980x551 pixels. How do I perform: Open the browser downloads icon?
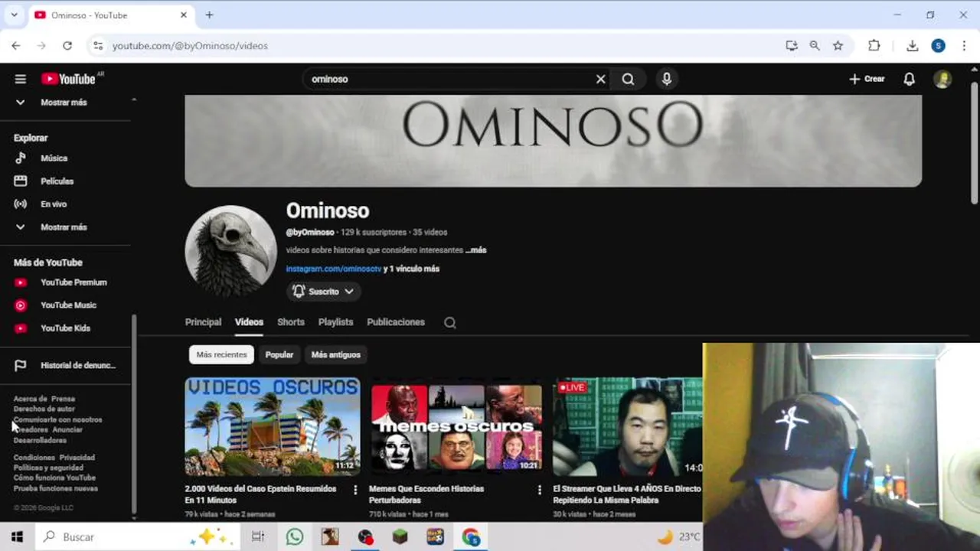912,46
